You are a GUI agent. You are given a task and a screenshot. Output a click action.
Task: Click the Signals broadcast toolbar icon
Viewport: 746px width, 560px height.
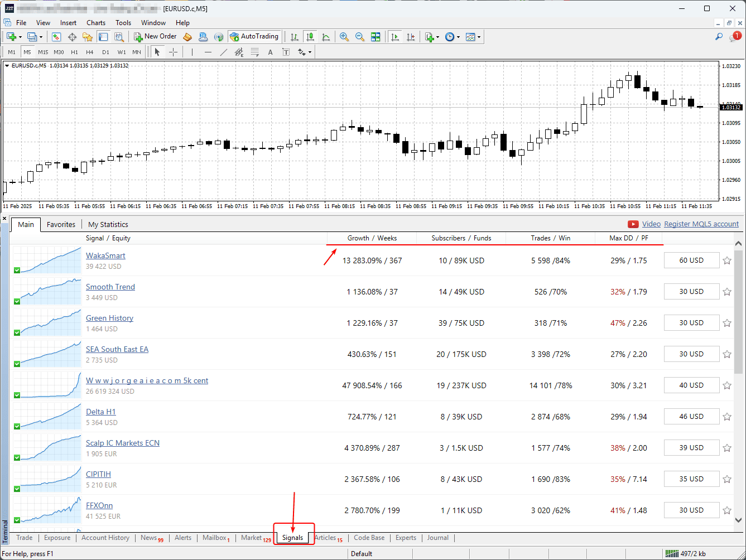pyautogui.click(x=219, y=37)
